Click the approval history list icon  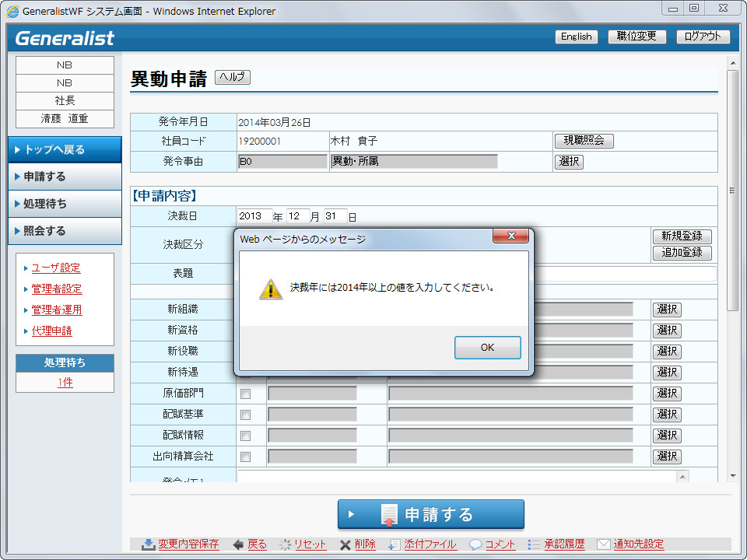(534, 544)
